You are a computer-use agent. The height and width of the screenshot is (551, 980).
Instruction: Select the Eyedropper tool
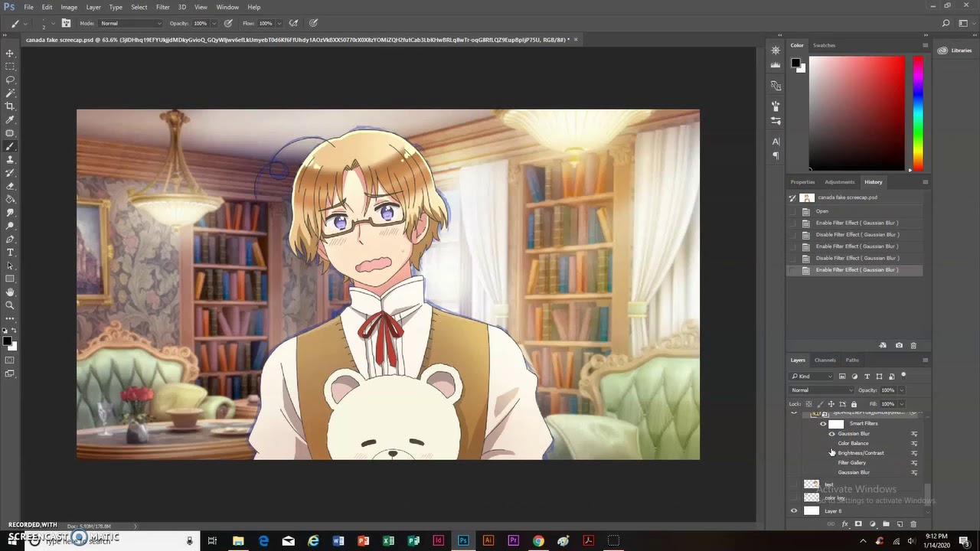click(10, 119)
